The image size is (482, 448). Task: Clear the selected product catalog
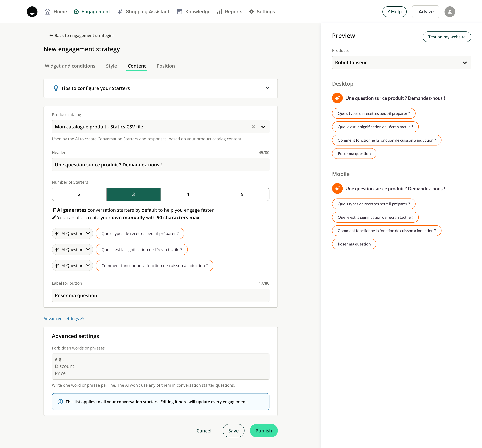(254, 126)
